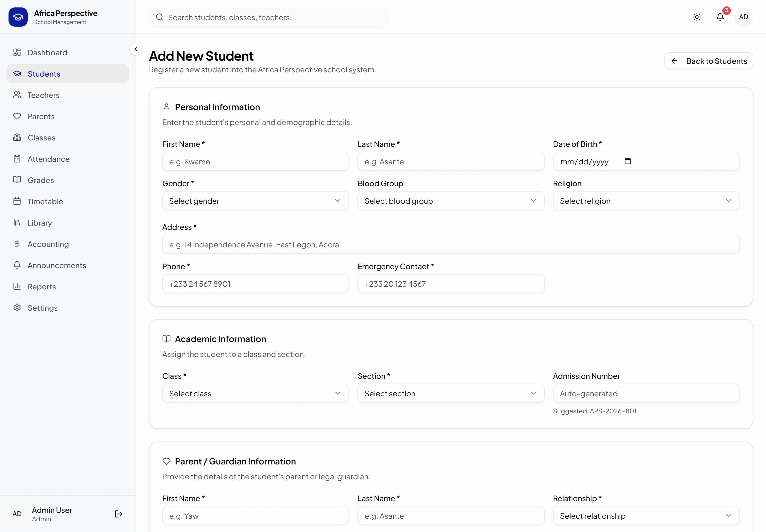The height and width of the screenshot is (532, 766).
Task: Click the Back to Students button
Action: (x=708, y=61)
